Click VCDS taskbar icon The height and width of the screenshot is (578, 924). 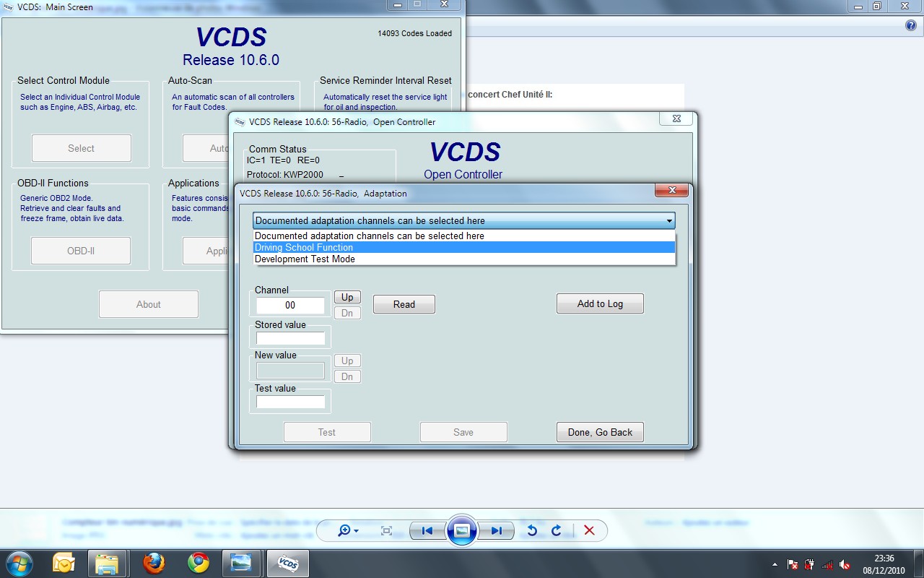coord(288,563)
